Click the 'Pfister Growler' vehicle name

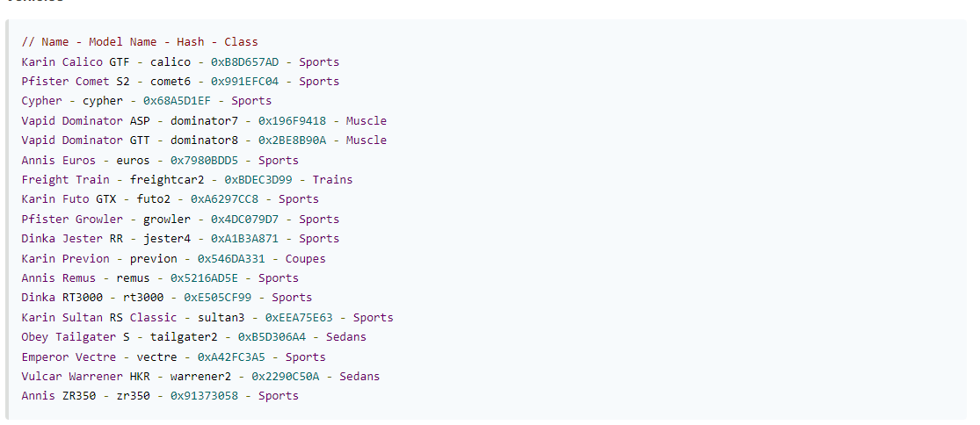(x=72, y=219)
